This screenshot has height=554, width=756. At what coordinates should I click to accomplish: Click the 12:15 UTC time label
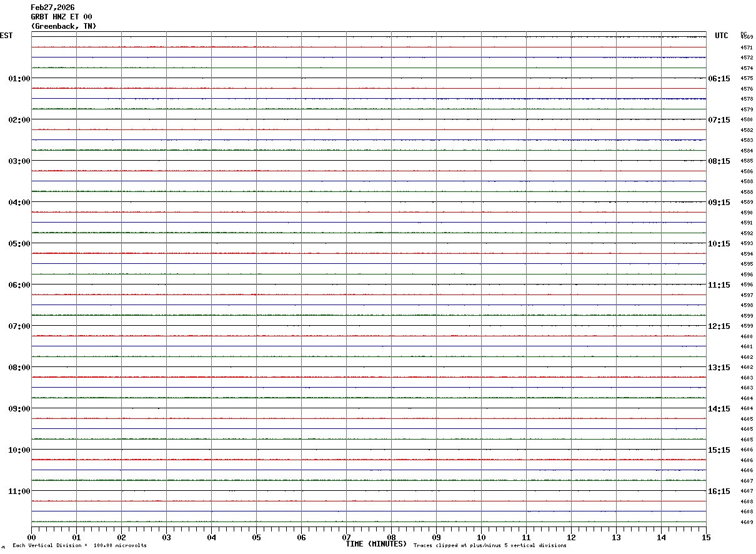click(x=719, y=326)
